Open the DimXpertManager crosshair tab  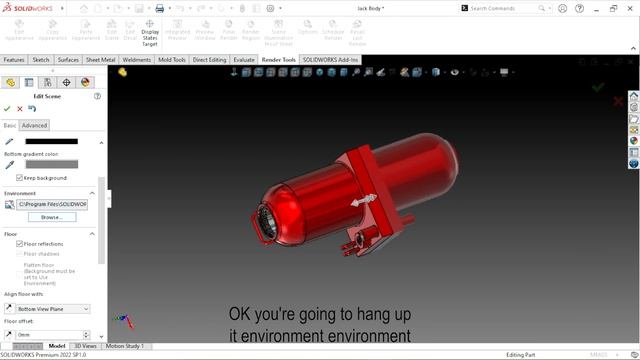tap(66, 82)
